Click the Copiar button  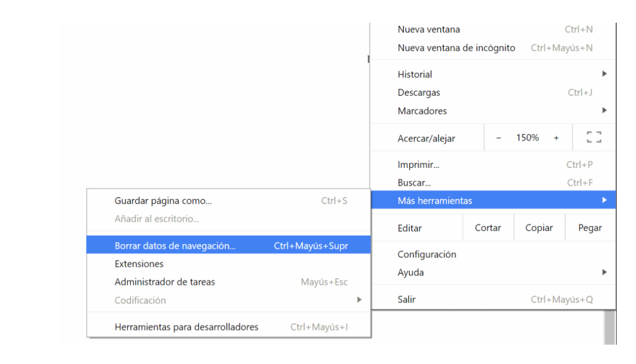pos(539,228)
